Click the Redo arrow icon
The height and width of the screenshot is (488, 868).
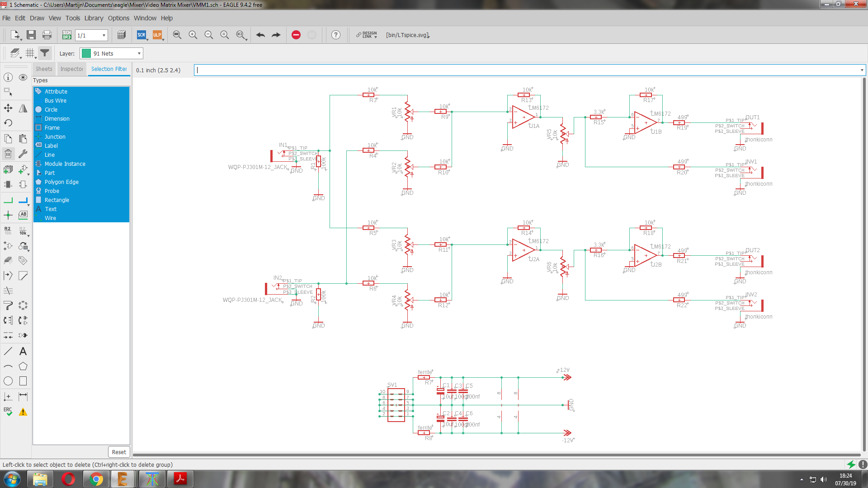[276, 35]
